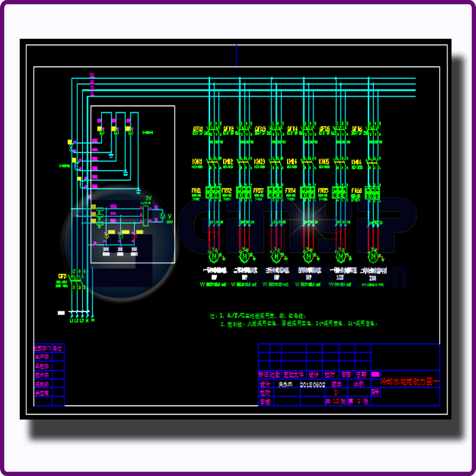Screen dimensions: 476x476
Task: Click the first motor M symbol
Action: [213, 256]
